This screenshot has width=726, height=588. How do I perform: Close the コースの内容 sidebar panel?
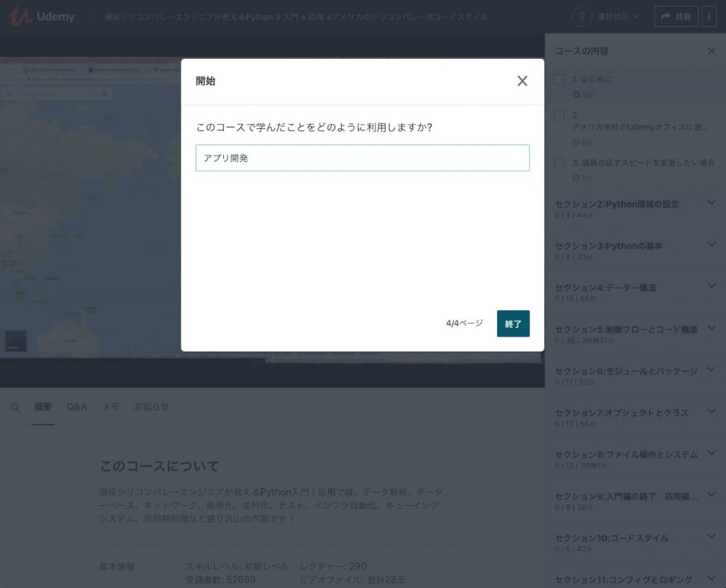pyautogui.click(x=712, y=51)
